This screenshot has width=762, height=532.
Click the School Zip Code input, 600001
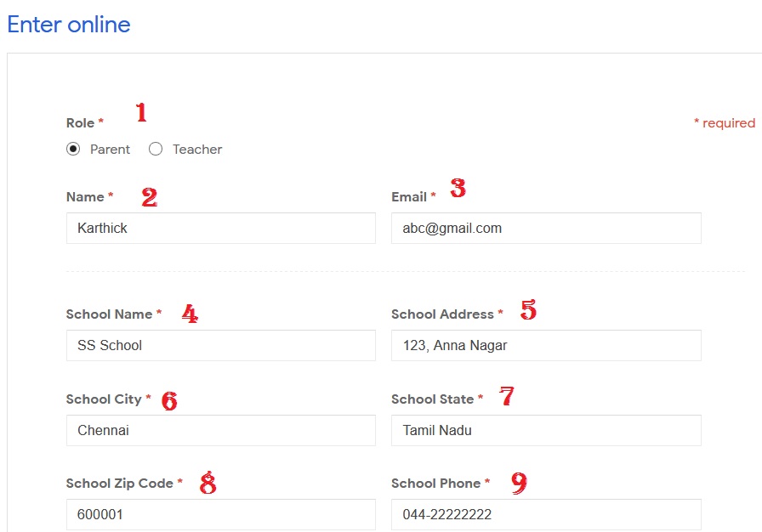[220, 515]
